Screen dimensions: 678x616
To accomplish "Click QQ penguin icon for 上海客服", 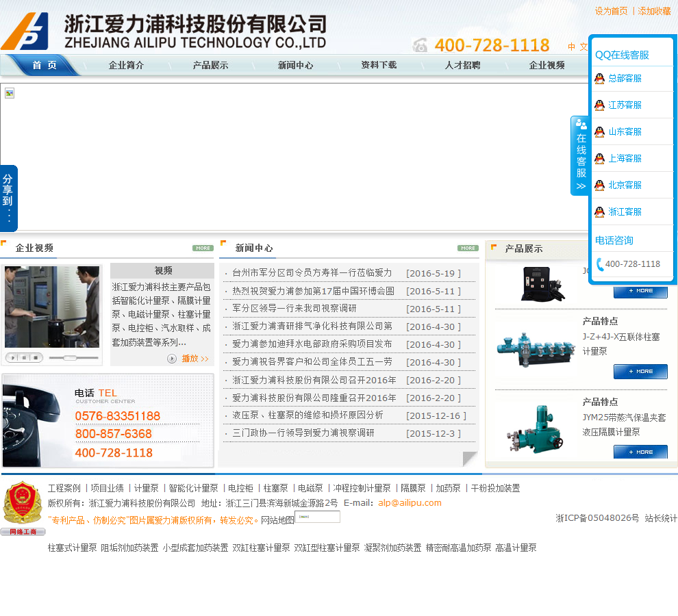I will click(x=599, y=159).
